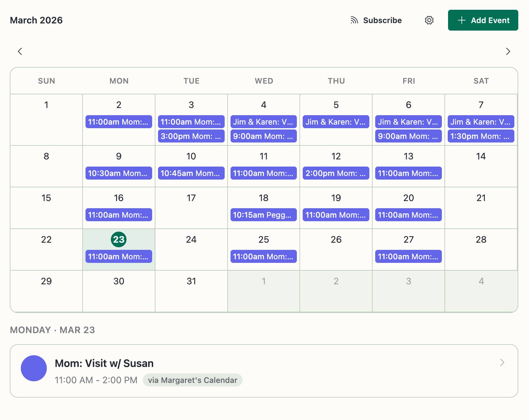Click the Add Event button
Screen dimensions: 529x420
click(x=483, y=20)
